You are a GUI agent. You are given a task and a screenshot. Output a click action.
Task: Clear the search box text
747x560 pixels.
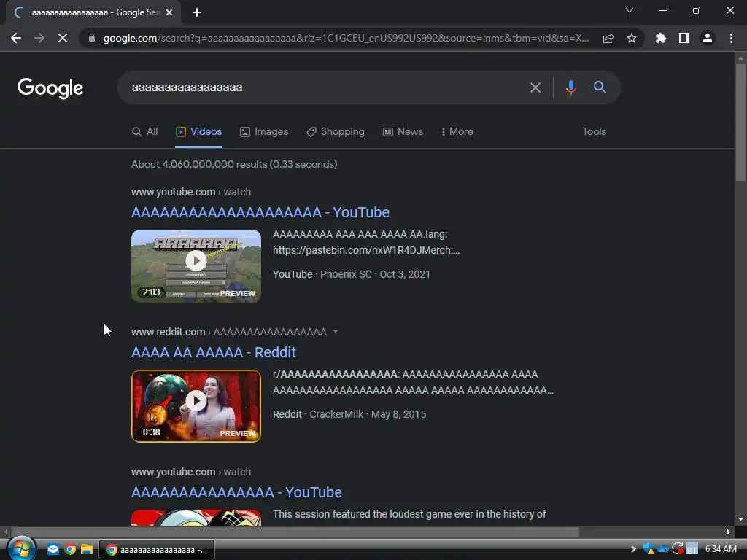(535, 87)
